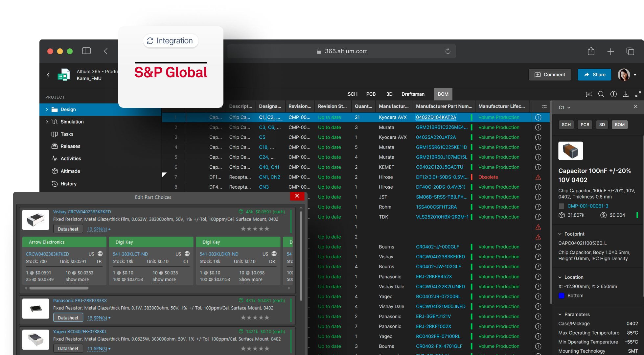
Task: Click the blue Share button
Action: click(594, 75)
